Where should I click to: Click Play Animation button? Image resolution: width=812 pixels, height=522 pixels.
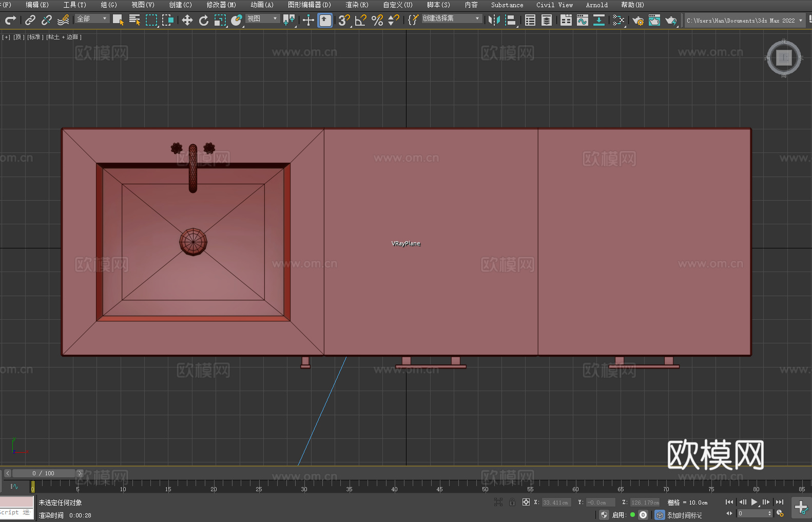[754, 502]
